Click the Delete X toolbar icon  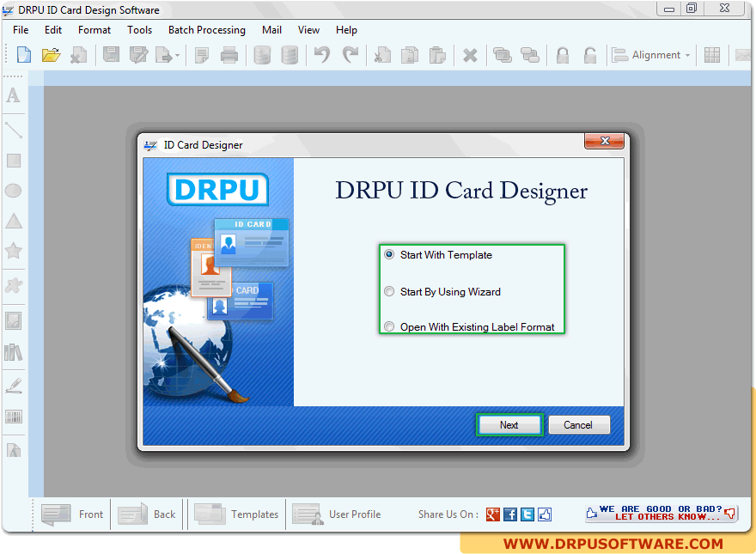click(x=470, y=56)
